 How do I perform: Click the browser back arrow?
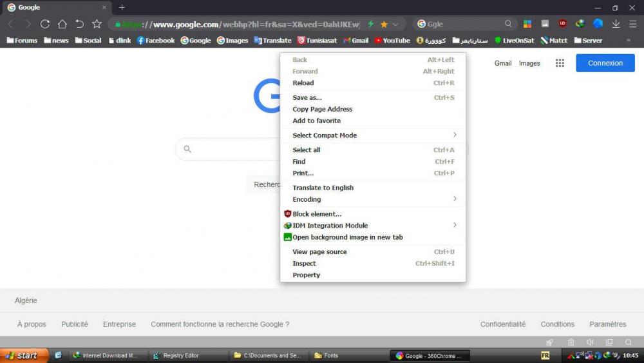tap(11, 25)
